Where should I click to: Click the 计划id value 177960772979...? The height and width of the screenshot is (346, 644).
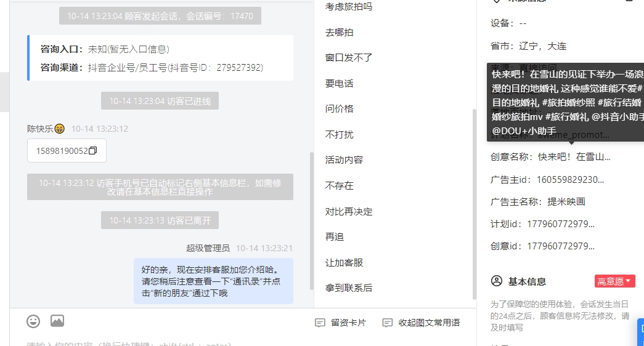[x=561, y=224]
